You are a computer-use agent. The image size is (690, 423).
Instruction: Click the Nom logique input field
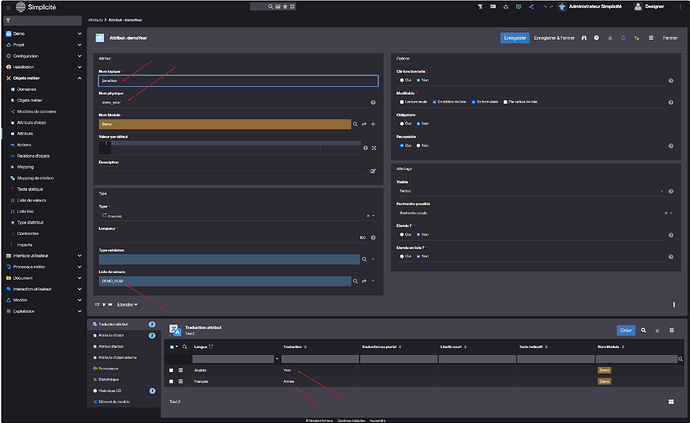click(x=238, y=81)
